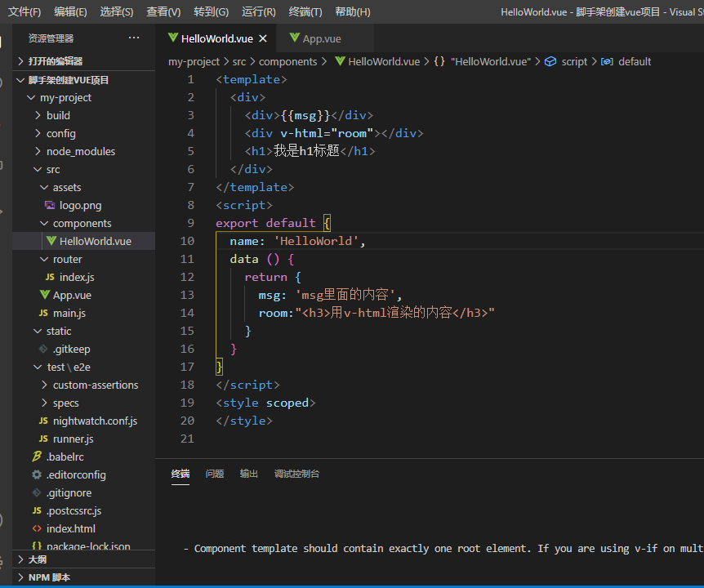This screenshot has height=588, width=704.
Task: Switch to the 问题 panel tab
Action: 215,474
